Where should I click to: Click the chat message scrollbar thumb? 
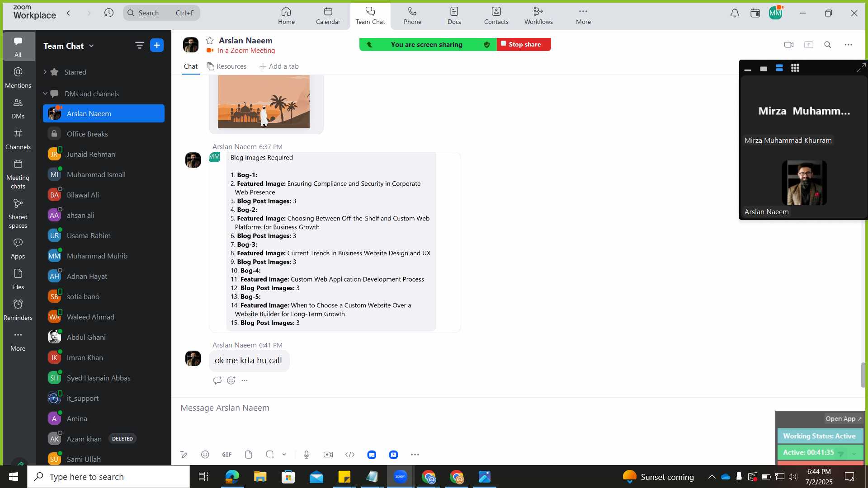(863, 375)
